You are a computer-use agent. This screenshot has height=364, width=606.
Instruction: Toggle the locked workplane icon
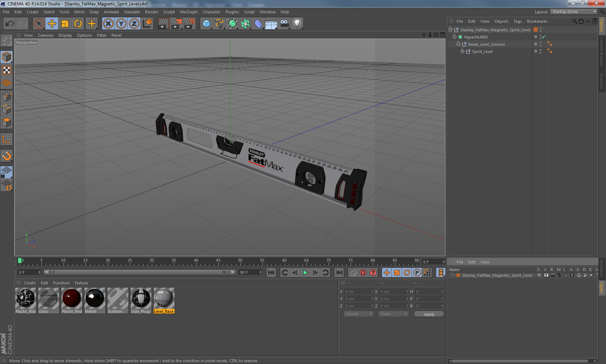click(x=6, y=172)
